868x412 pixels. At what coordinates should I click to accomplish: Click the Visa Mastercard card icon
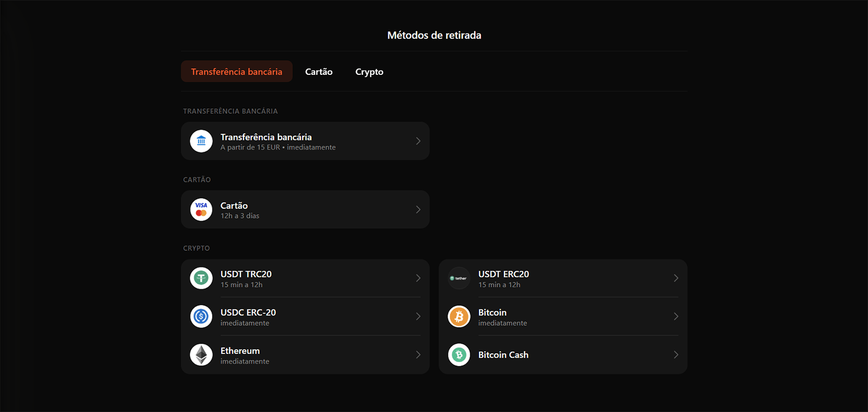[201, 209]
